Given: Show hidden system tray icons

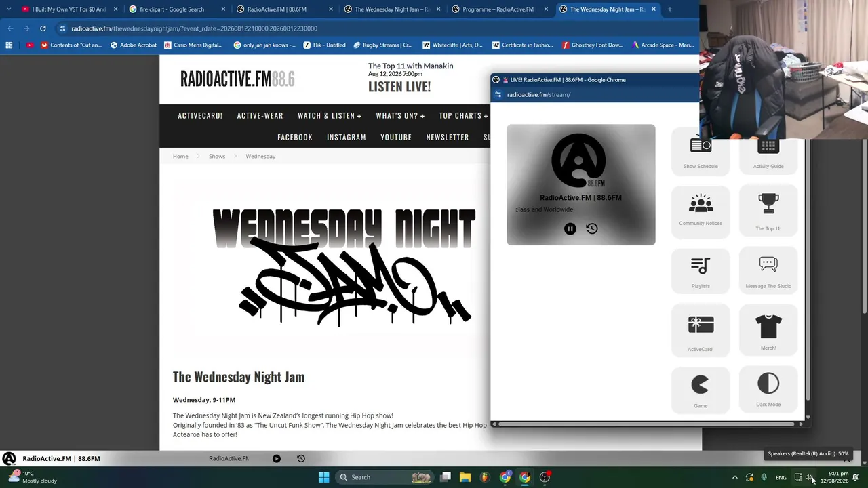Looking at the screenshot, I should coord(734,477).
